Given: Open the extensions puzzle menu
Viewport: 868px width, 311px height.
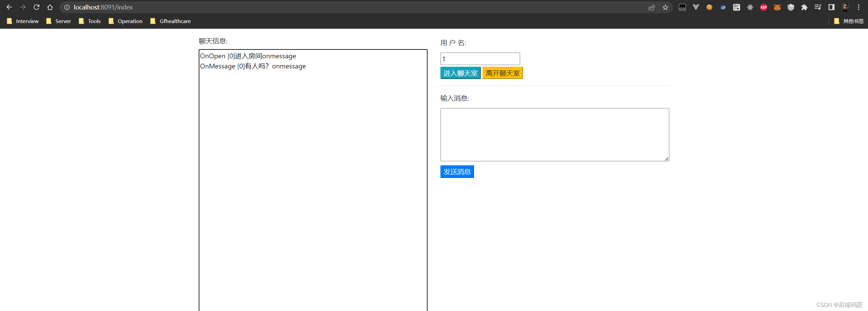Looking at the screenshot, I should tap(804, 7).
